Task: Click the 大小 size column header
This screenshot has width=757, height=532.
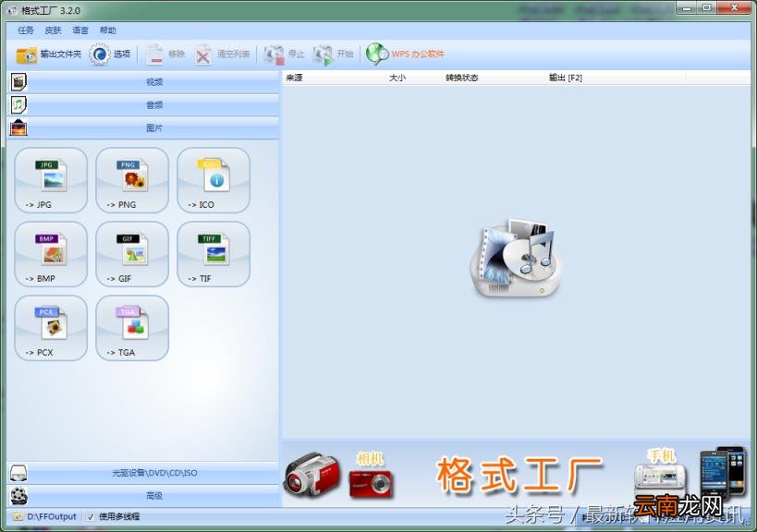Action: point(413,78)
